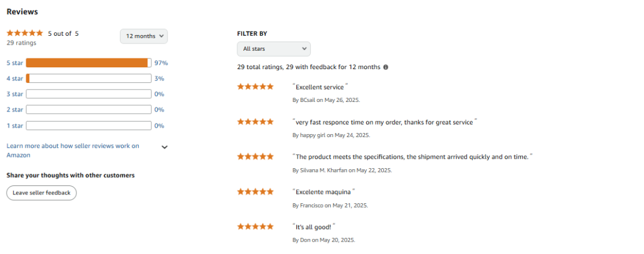
Task: Select the 1 star rating link
Action: 15,126
